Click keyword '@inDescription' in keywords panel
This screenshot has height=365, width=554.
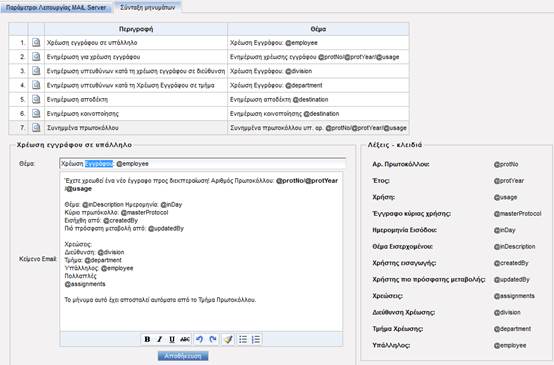tap(514, 246)
